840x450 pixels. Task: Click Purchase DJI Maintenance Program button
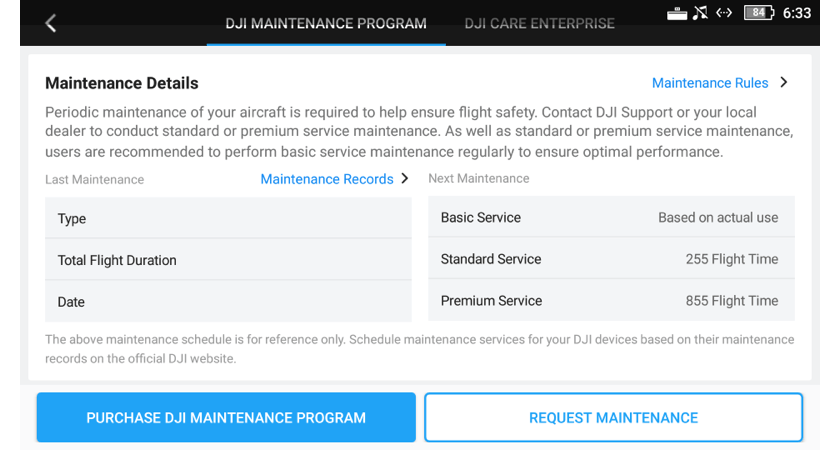[226, 417]
